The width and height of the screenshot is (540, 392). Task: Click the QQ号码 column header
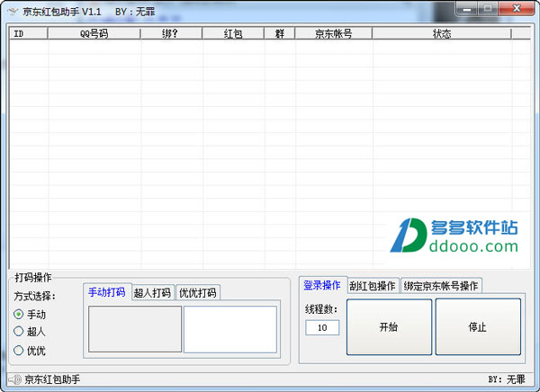click(94, 34)
